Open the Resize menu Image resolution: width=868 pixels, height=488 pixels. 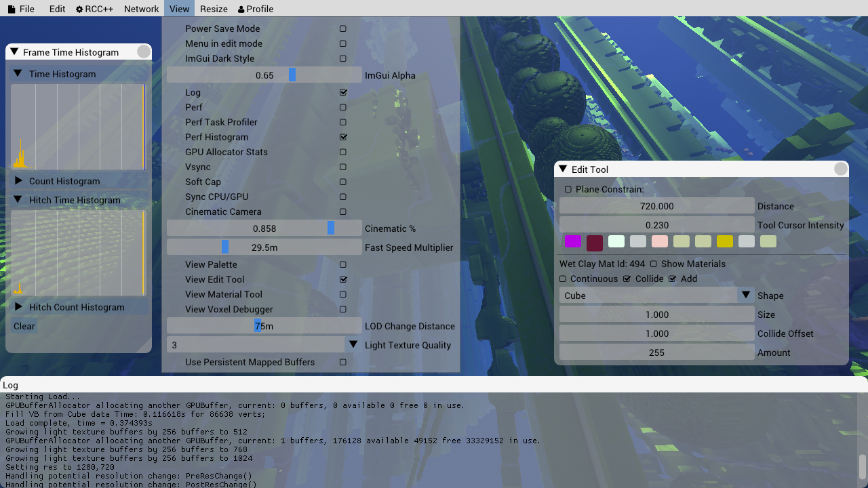point(214,9)
